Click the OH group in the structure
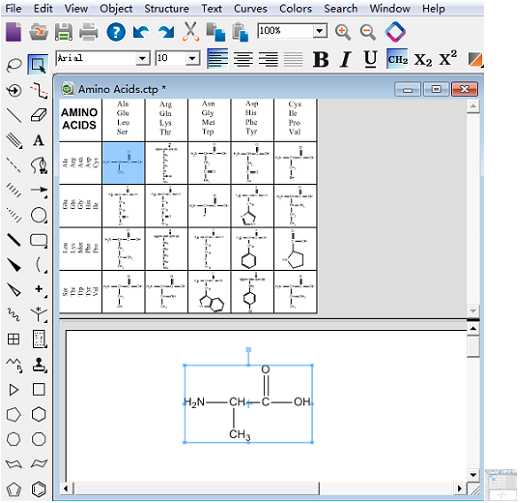Viewport: 520px width, 503px height. click(x=302, y=402)
